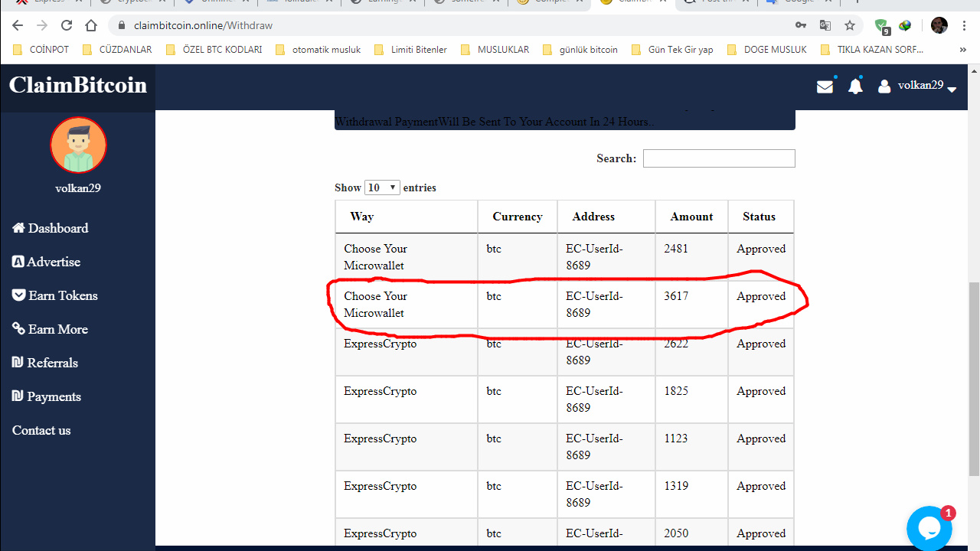Image resolution: width=980 pixels, height=551 pixels.
Task: Click the globe extension icon beside the shield
Action: (905, 25)
